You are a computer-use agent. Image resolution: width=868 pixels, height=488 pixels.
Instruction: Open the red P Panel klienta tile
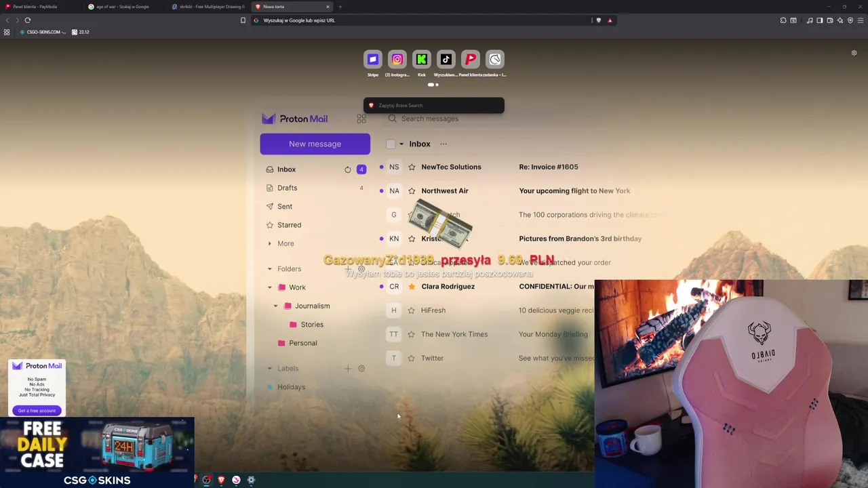click(471, 60)
